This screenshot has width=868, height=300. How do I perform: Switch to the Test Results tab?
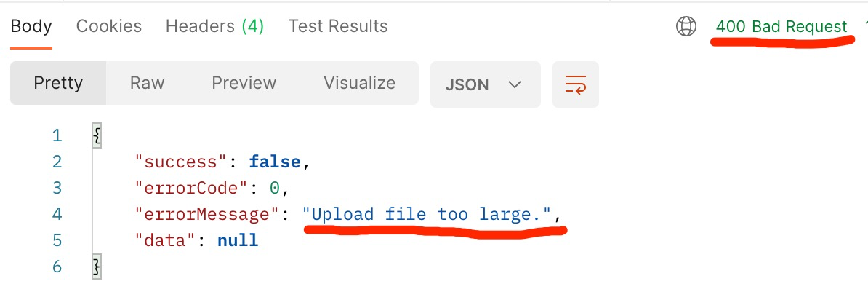[338, 26]
